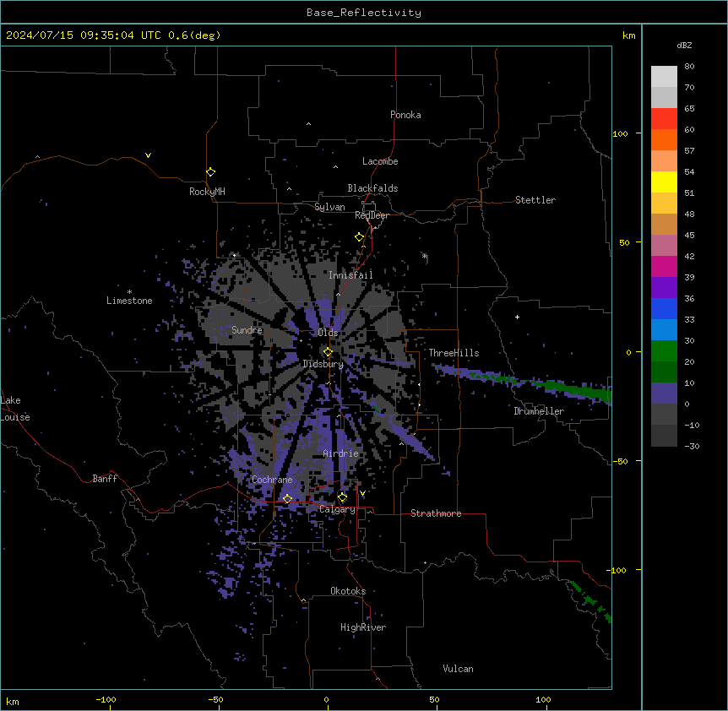Select the light blue legend band below 33

click(664, 330)
